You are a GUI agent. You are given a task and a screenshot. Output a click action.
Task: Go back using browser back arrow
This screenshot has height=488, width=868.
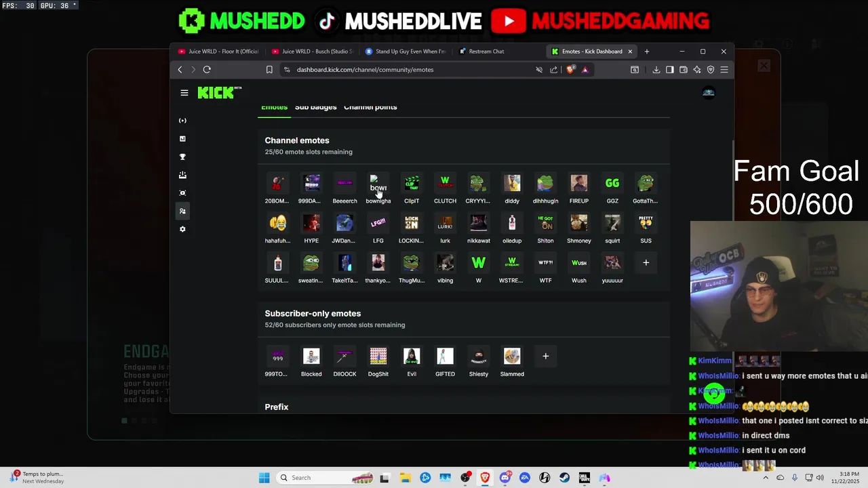coord(180,69)
